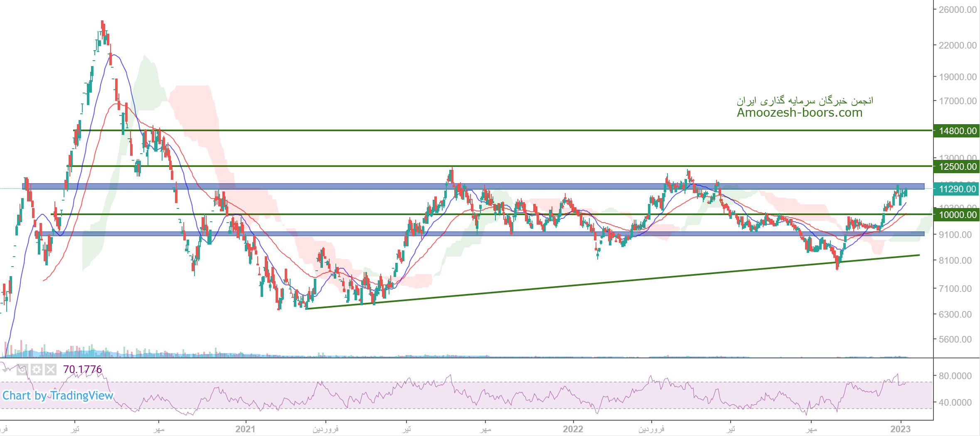Click the 26000.00 tick on price axis
Viewport: 980px width, 436px height.
point(957,10)
